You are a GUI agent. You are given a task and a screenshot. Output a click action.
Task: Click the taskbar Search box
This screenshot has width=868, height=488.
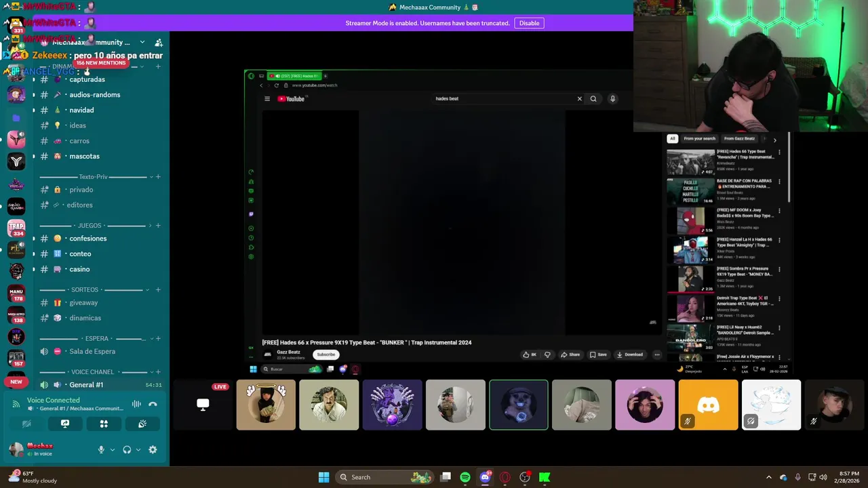(385, 477)
